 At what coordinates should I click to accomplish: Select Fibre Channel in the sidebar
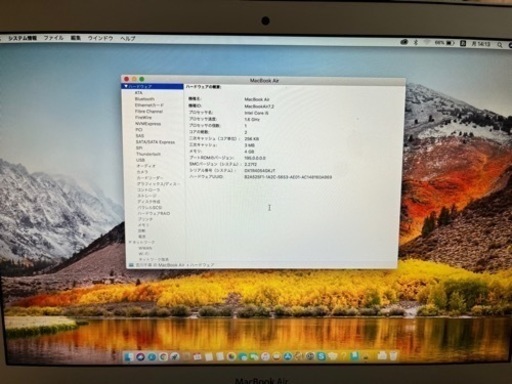[x=149, y=111]
